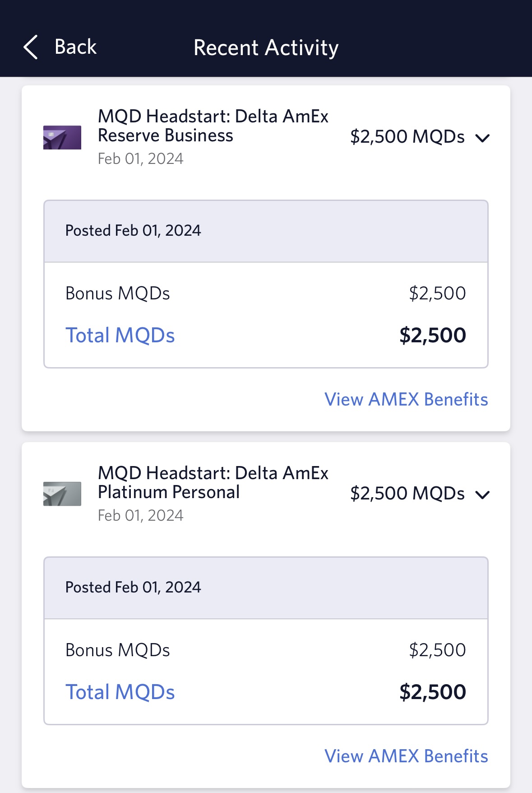Open View AMEX Benefits under Platinum Personal
This screenshot has width=532, height=793.
point(406,756)
